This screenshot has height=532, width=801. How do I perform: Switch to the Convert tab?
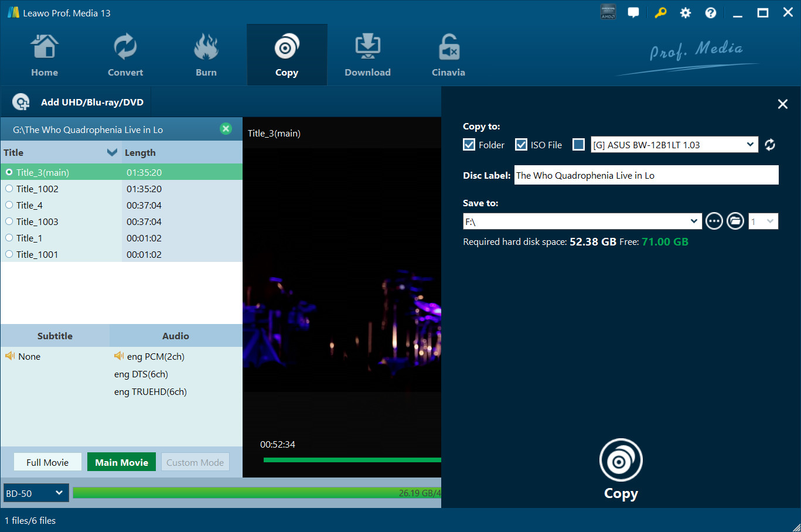click(125, 56)
